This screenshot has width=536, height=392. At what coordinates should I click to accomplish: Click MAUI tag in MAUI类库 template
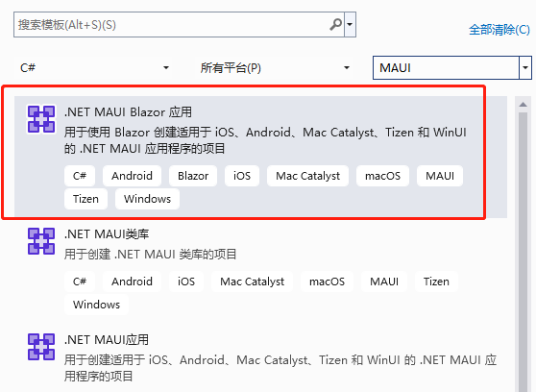click(384, 282)
